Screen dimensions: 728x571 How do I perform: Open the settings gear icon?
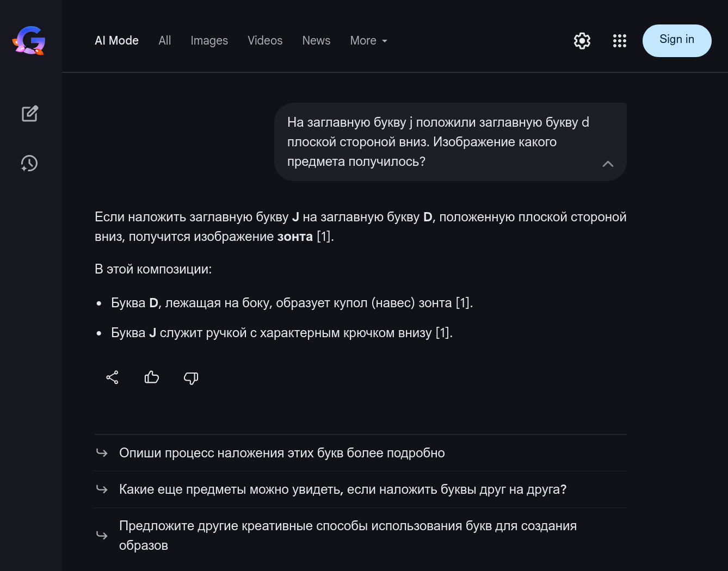[582, 41]
